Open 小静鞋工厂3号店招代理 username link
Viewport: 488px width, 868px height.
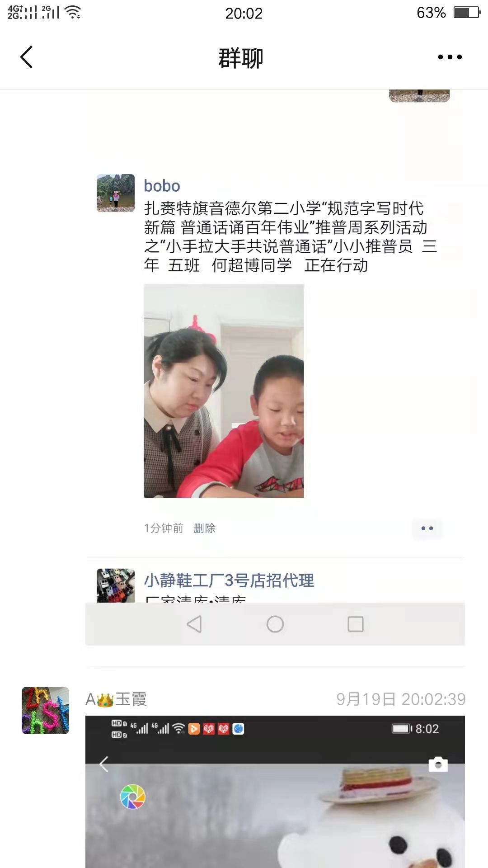click(229, 580)
